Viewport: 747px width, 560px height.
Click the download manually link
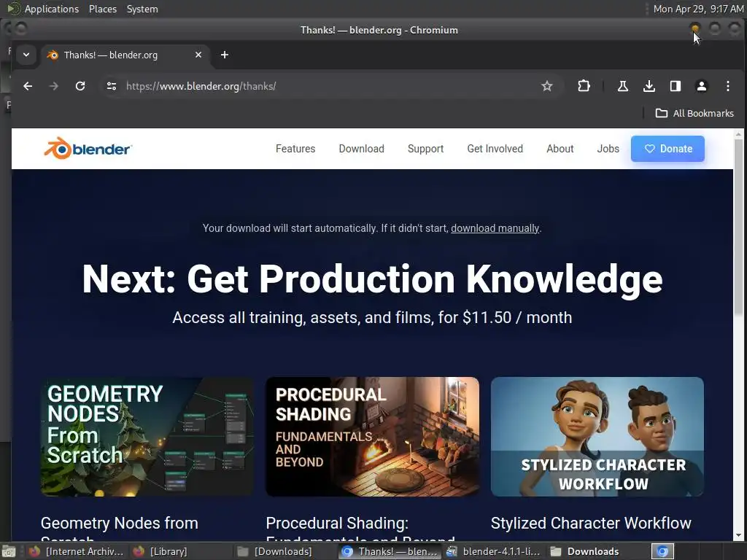(x=495, y=228)
